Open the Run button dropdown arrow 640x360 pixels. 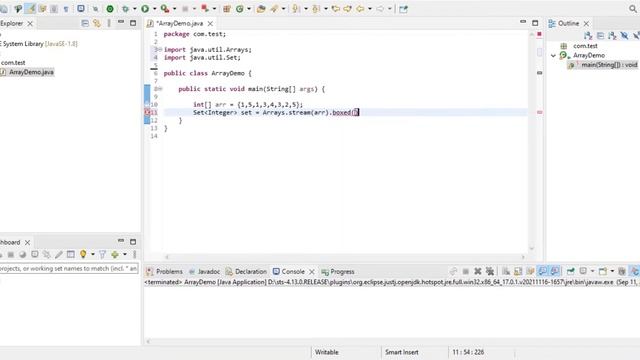(x=155, y=9)
